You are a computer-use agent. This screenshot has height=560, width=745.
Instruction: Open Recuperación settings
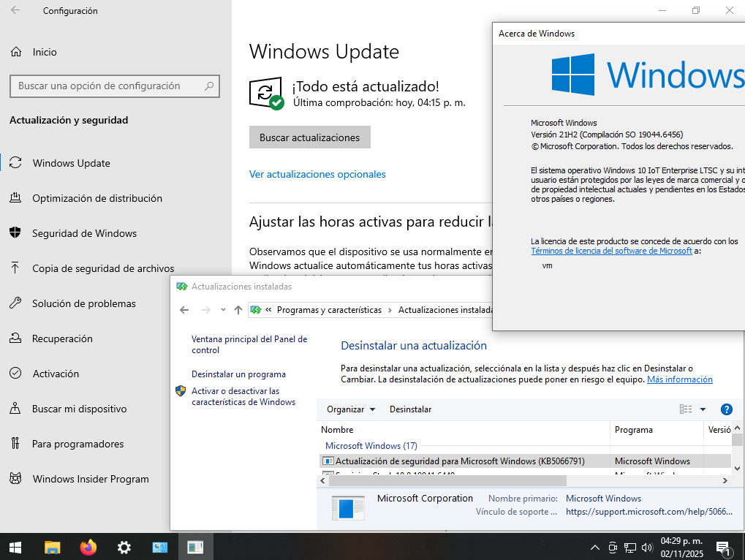(x=62, y=338)
